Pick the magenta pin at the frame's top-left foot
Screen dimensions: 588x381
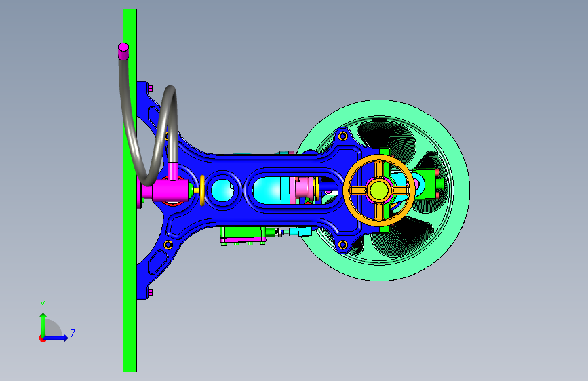coord(151,89)
